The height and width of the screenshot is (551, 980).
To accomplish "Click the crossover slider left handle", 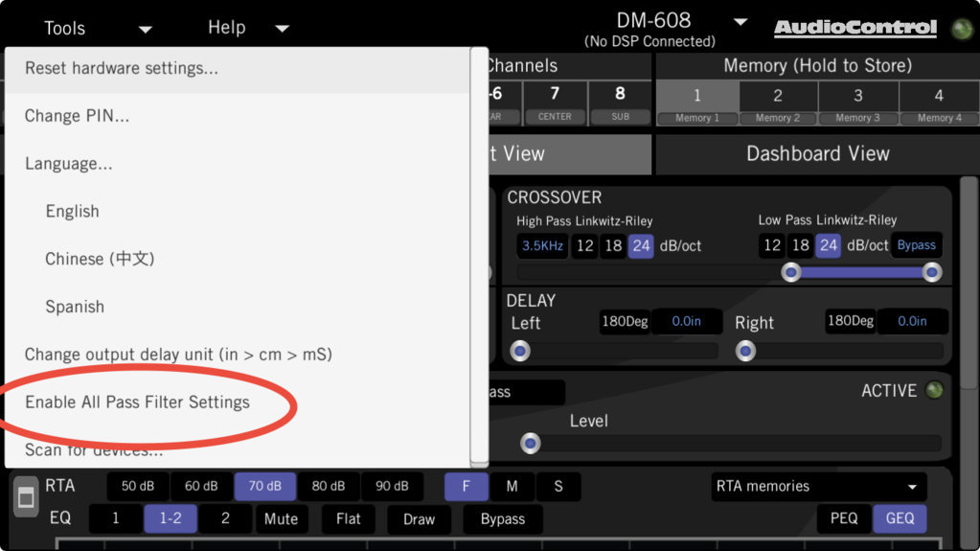I will click(790, 272).
